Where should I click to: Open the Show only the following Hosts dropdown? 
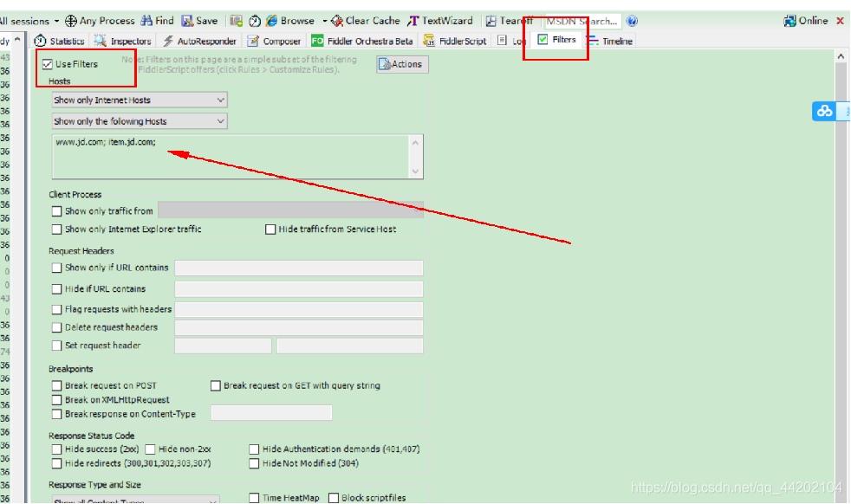(140, 121)
